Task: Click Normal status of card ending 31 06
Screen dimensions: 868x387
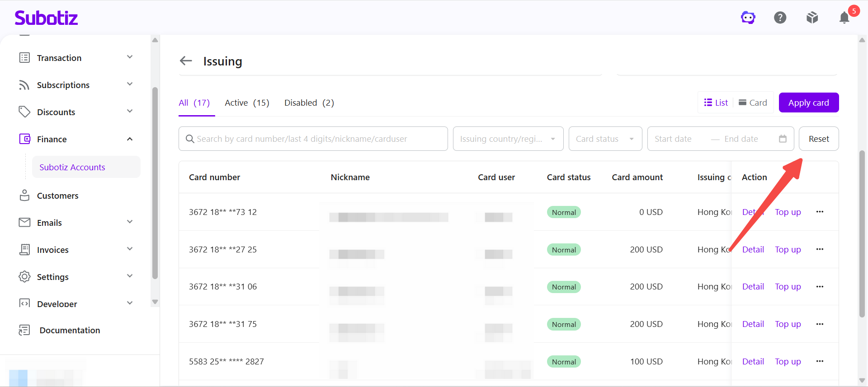Action: tap(564, 287)
